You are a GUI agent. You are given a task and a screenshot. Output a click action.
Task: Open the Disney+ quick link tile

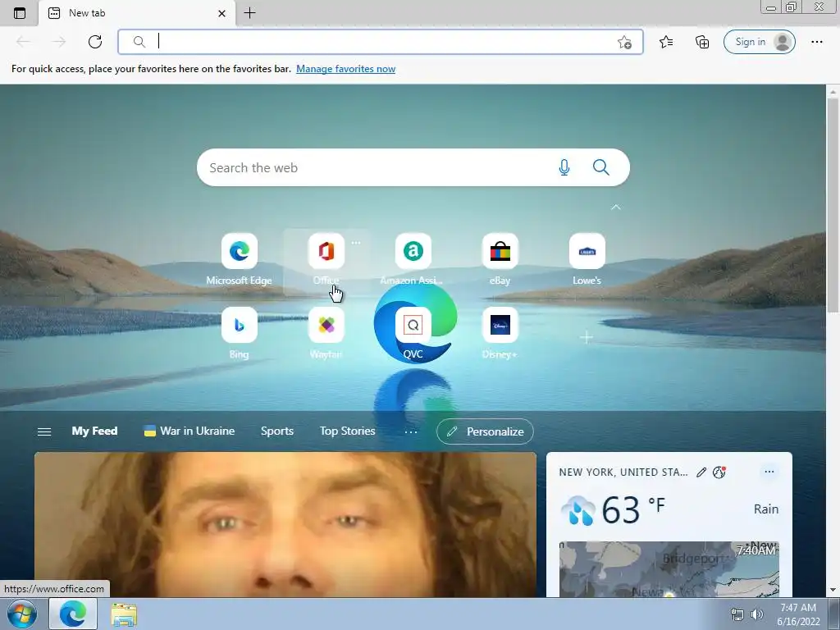point(500,333)
